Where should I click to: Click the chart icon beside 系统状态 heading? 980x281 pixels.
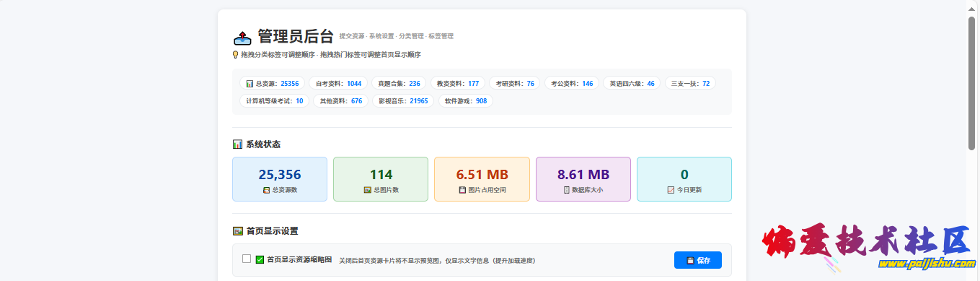(x=237, y=144)
